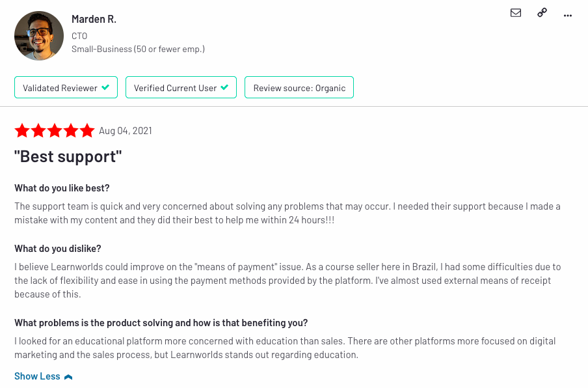The image size is (588, 388).
Task: Click the Show Less chevron arrow
Action: click(68, 377)
